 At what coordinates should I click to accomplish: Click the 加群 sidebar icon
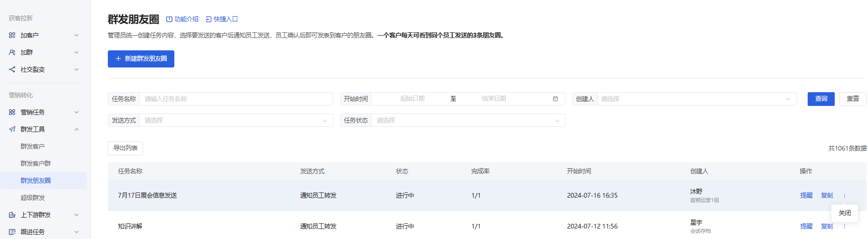(12, 52)
